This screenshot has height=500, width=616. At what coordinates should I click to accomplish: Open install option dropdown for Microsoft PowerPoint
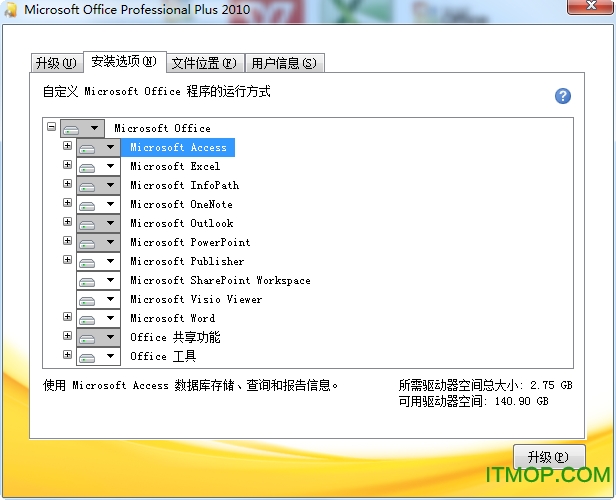point(98,242)
